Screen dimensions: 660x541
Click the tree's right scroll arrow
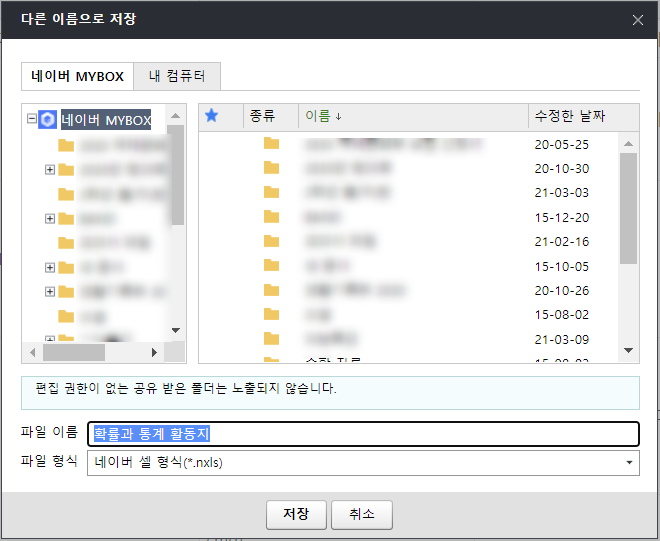tap(154, 352)
